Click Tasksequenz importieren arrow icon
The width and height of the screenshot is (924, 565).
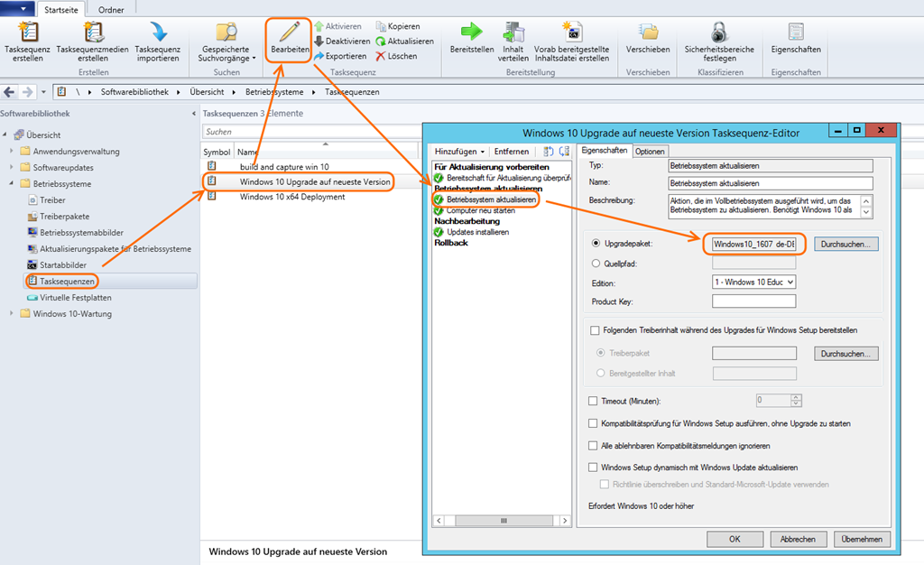pos(158,32)
